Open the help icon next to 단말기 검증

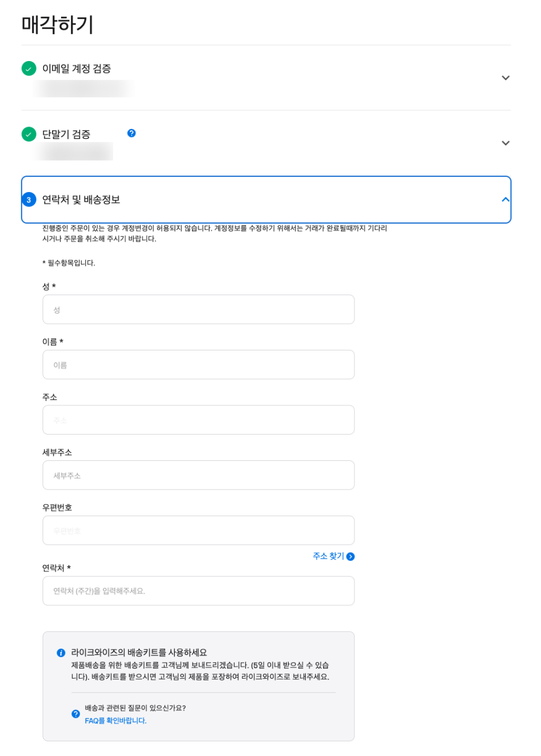pyautogui.click(x=132, y=133)
